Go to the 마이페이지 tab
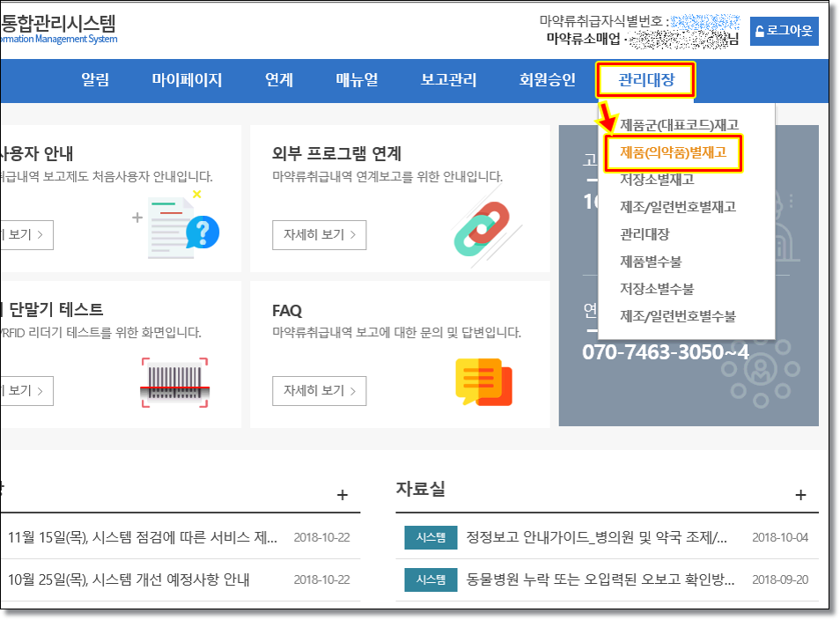Image resolution: width=840 pixels, height=620 pixels. tap(187, 80)
